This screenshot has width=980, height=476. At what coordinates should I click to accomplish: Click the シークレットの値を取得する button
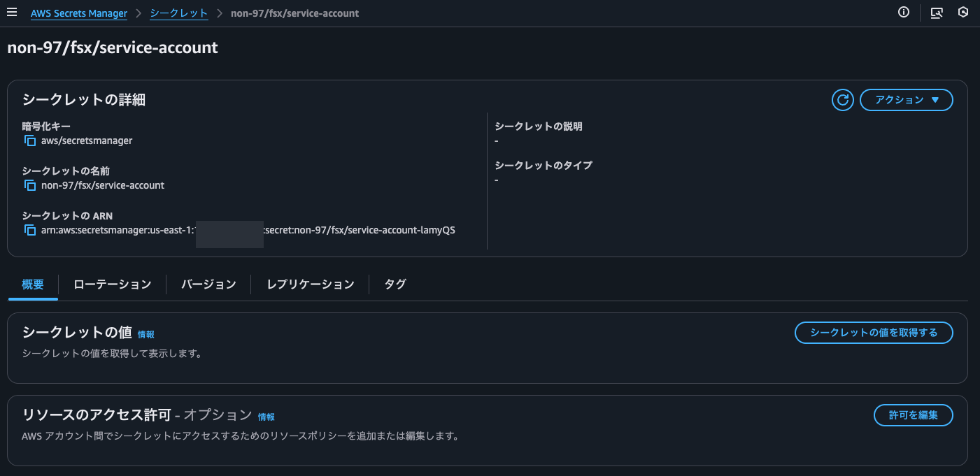tap(874, 333)
